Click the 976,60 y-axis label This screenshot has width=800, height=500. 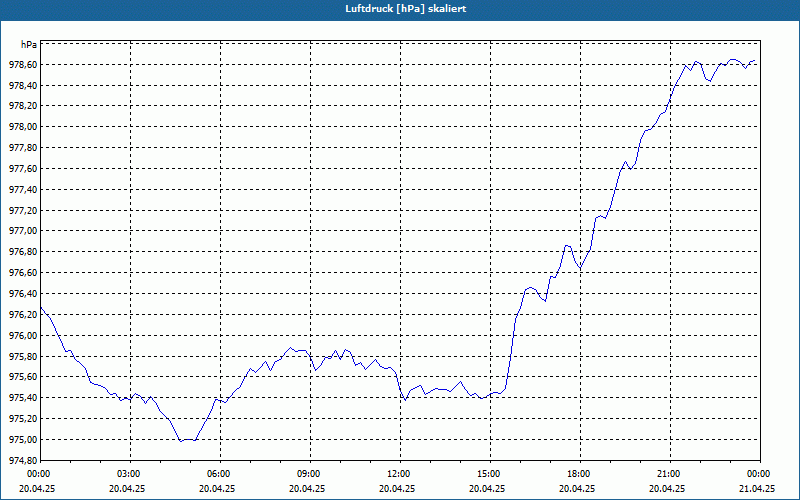click(23, 273)
